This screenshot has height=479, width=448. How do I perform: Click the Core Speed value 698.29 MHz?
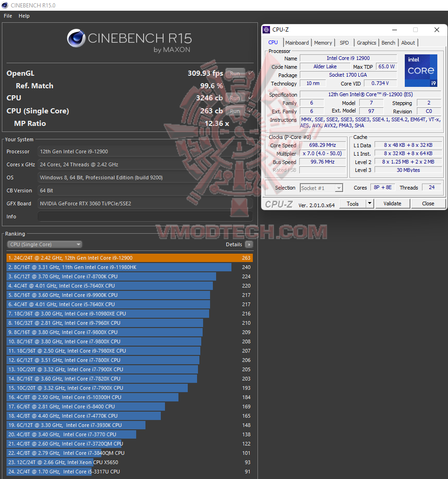point(323,145)
